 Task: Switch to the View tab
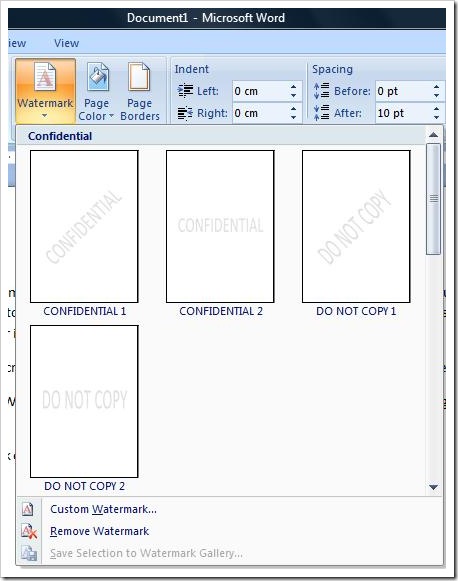(x=66, y=43)
